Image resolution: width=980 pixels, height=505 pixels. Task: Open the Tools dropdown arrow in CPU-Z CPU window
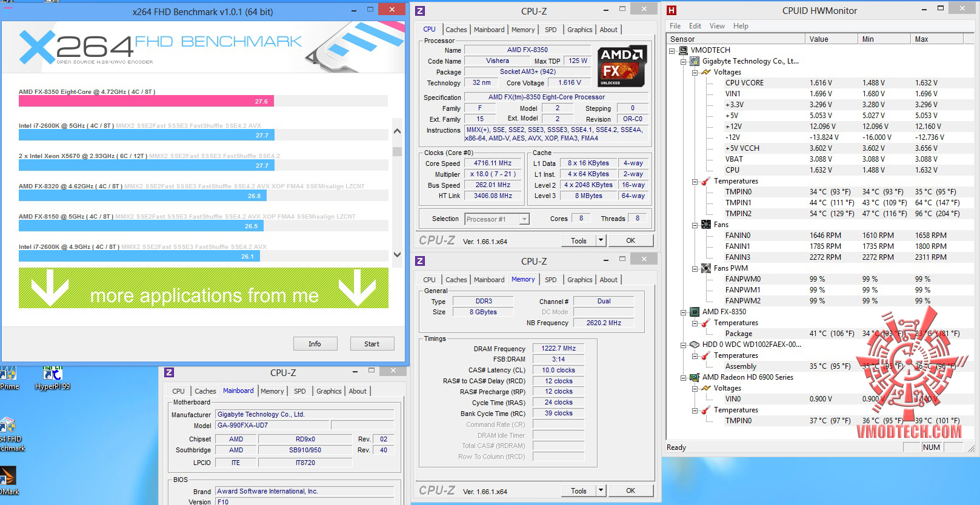pos(601,240)
